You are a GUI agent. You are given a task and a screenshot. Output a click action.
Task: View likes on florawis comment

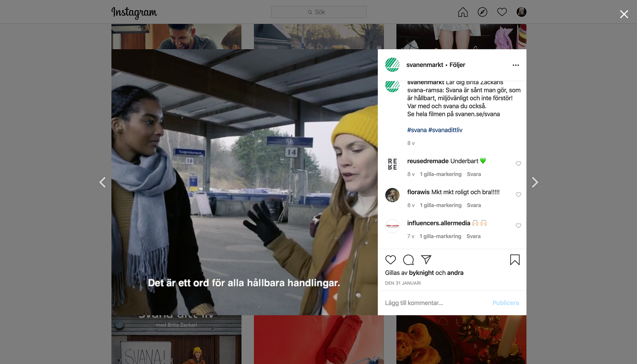441,205
